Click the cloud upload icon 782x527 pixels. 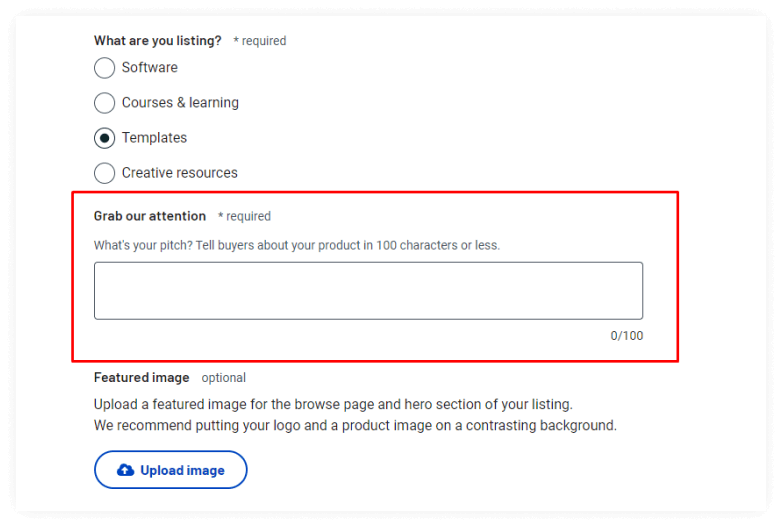[125, 470]
